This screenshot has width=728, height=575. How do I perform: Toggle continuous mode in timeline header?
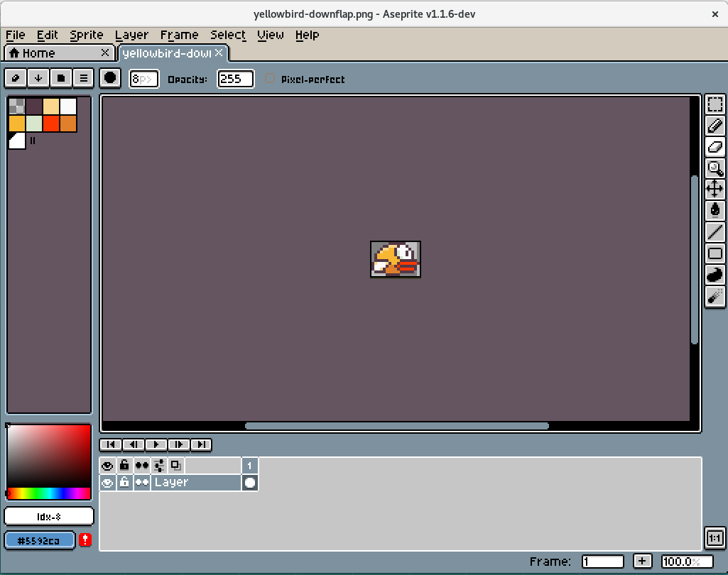point(141,466)
